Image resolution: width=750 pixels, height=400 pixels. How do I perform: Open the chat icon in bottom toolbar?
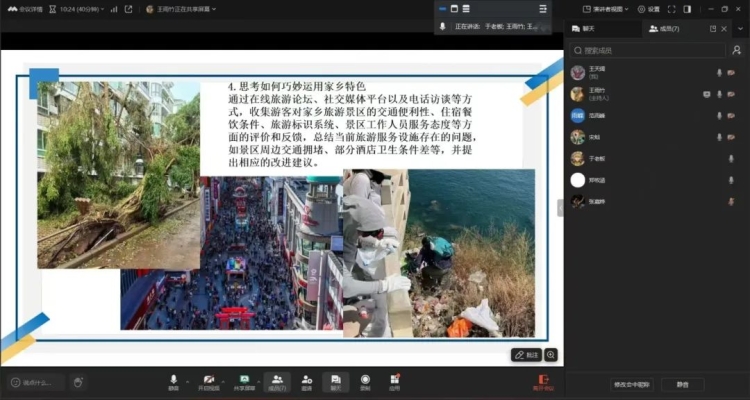(336, 380)
